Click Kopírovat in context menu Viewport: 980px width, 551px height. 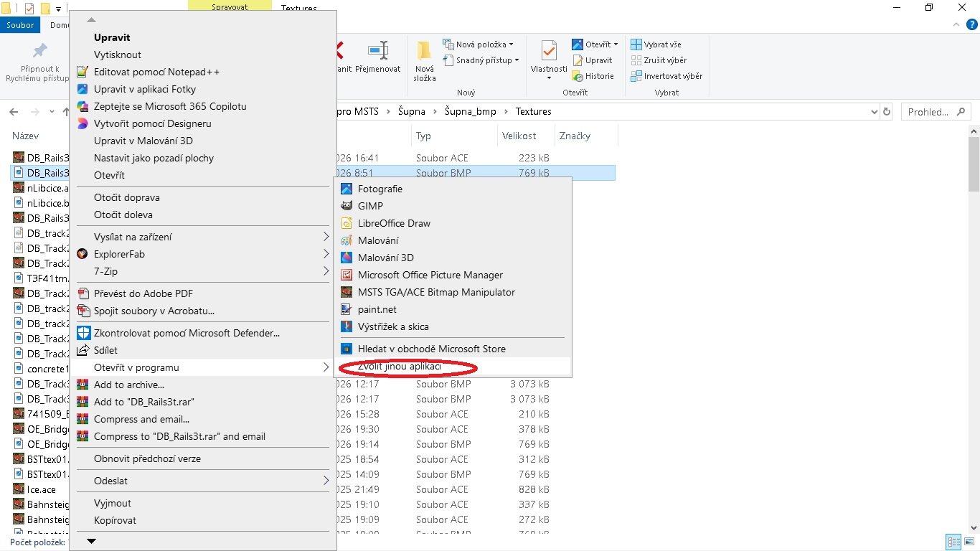(115, 520)
